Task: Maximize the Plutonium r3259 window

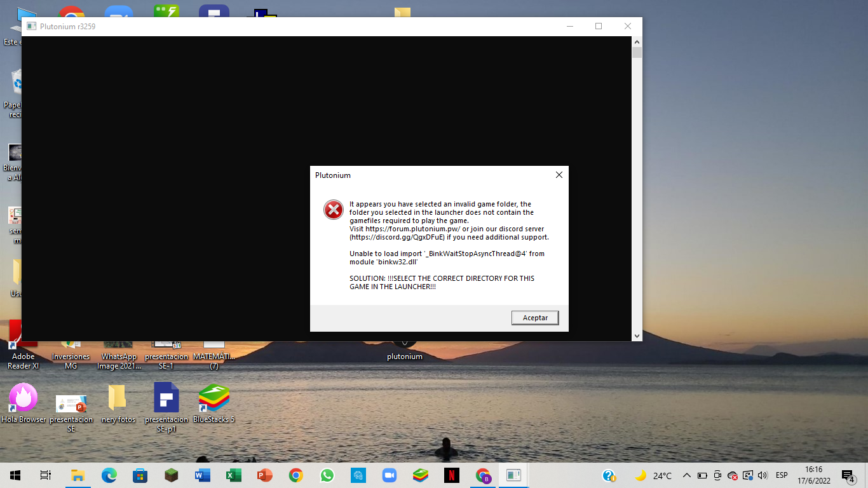Action: (599, 26)
